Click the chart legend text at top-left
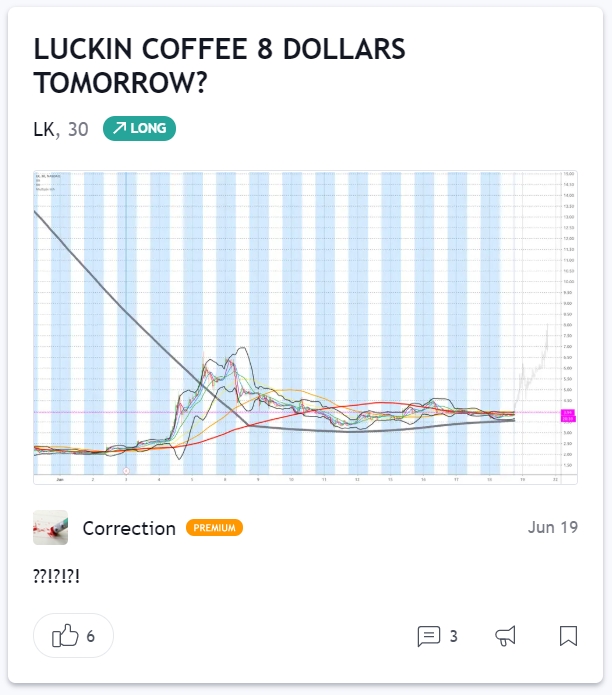The height and width of the screenshot is (695, 612). (x=48, y=181)
